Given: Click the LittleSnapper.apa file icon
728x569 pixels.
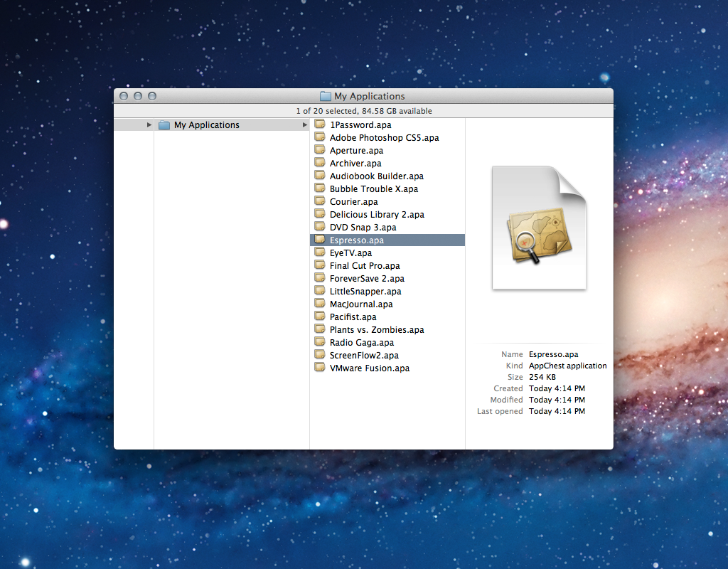Looking at the screenshot, I should [x=320, y=290].
